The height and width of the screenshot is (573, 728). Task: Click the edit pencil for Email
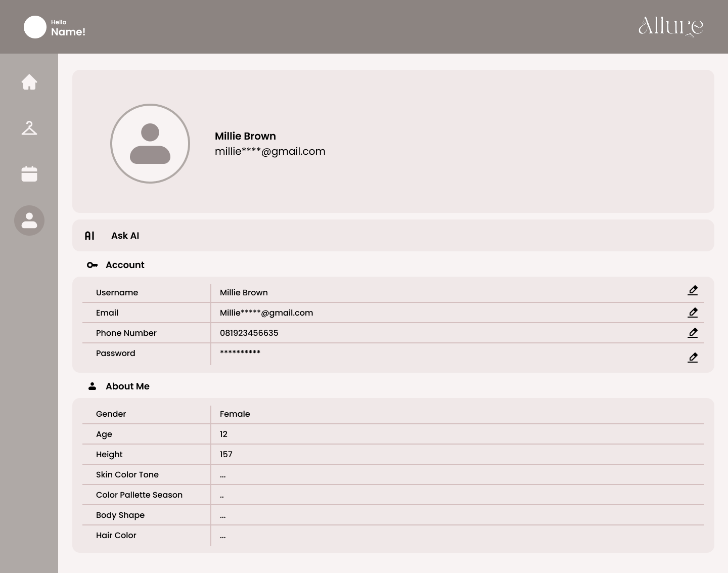click(x=693, y=313)
